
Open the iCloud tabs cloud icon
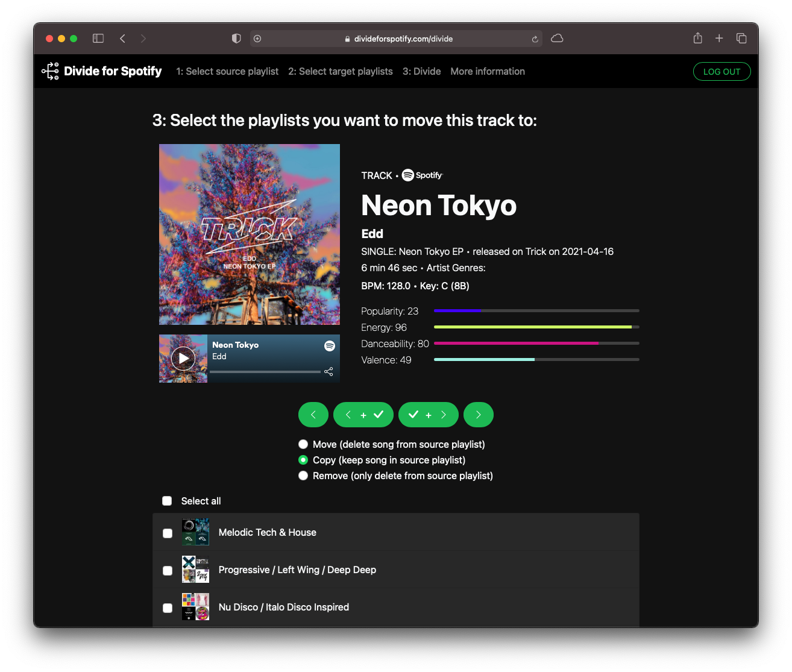557,39
